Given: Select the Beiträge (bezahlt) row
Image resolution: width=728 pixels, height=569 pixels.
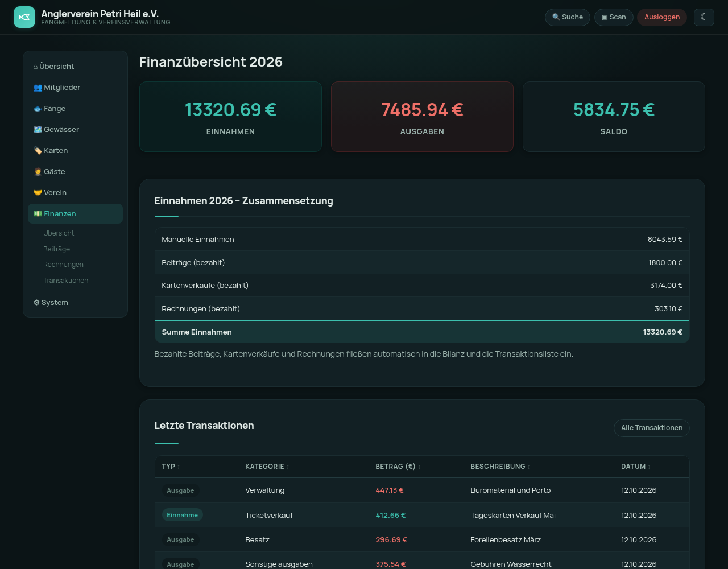Looking at the screenshot, I should pyautogui.click(x=422, y=263).
